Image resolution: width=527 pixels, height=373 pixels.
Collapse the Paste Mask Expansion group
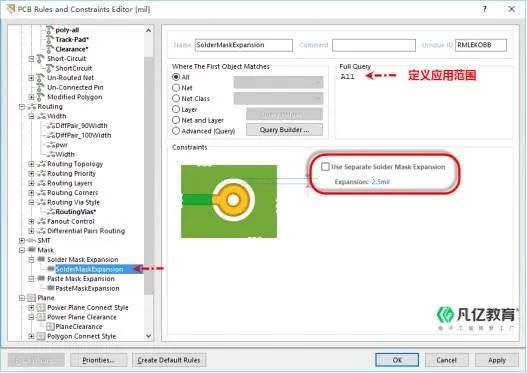(x=31, y=279)
